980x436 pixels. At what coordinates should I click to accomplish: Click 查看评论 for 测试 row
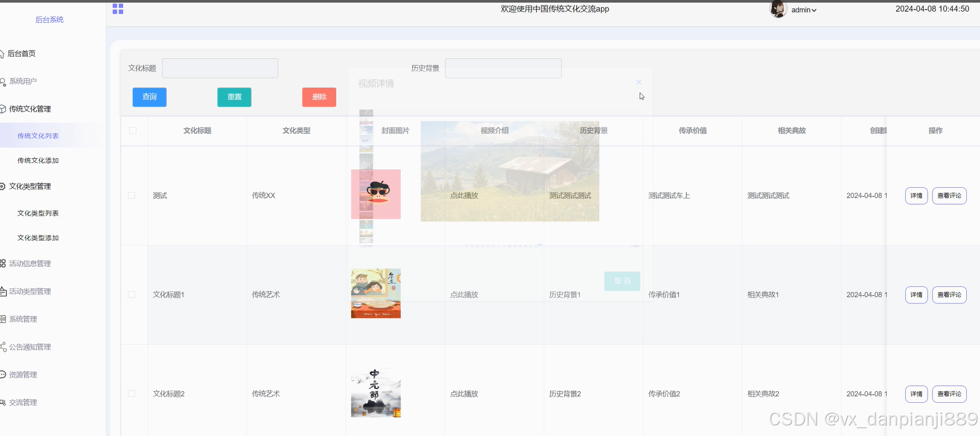coord(949,196)
